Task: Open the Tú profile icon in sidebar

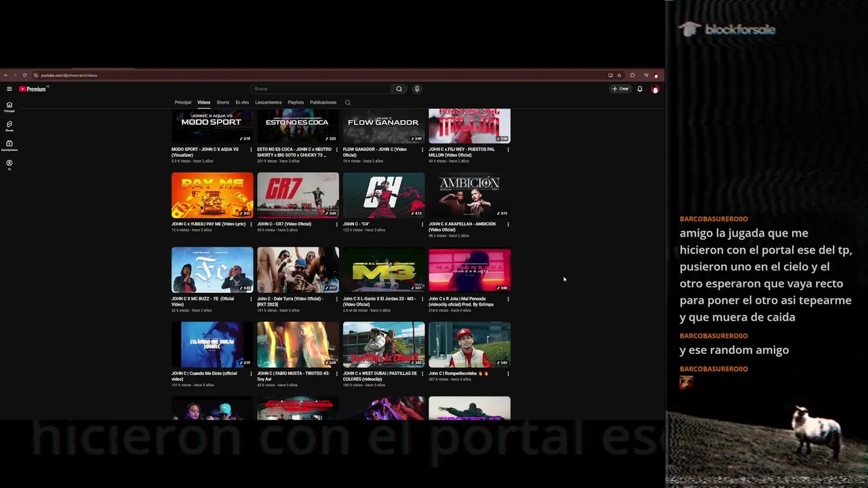Action: 9,164
